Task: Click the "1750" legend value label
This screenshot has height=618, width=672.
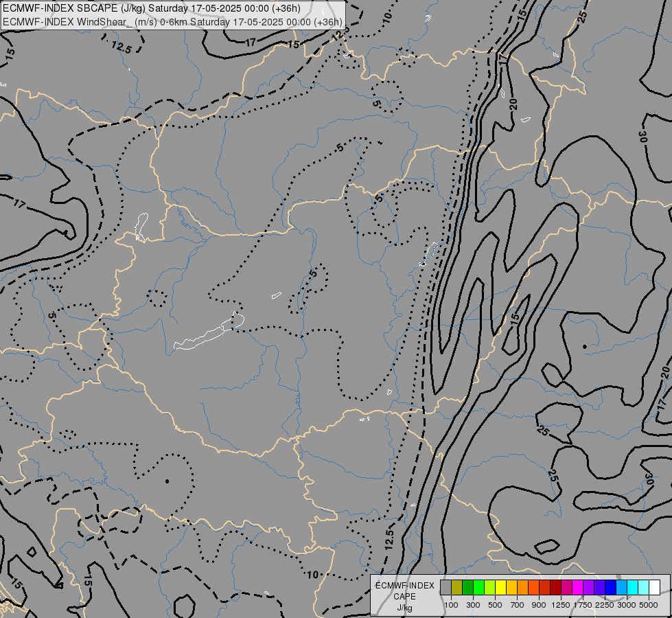Action: (583, 605)
